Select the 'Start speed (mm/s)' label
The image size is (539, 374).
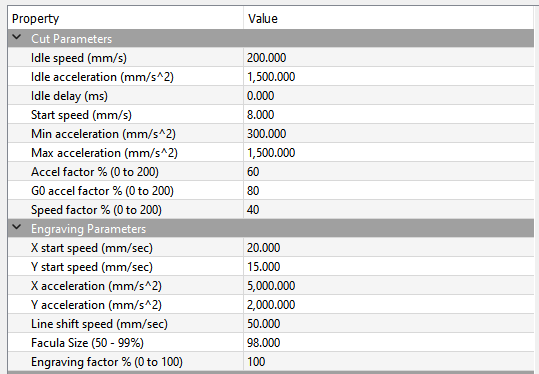click(x=81, y=115)
